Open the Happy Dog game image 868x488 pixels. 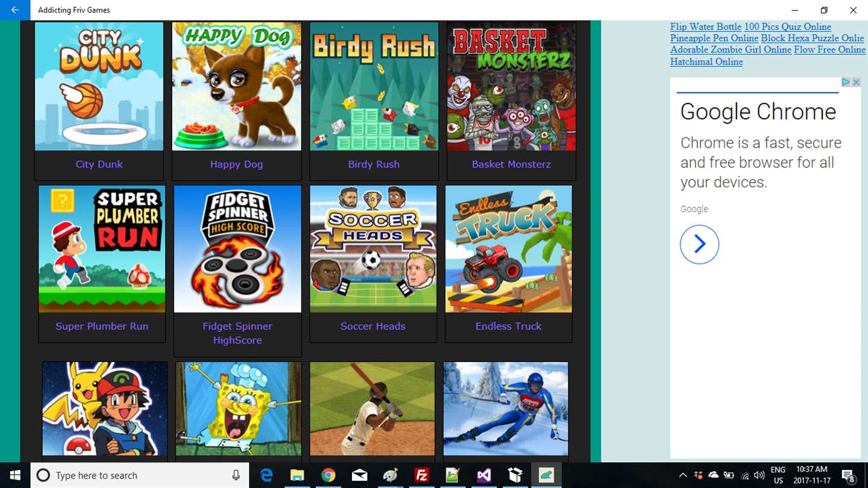tap(236, 86)
